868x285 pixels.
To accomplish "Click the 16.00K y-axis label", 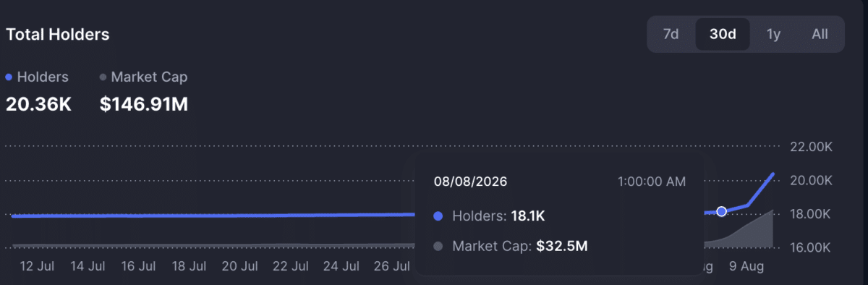I will point(811,247).
